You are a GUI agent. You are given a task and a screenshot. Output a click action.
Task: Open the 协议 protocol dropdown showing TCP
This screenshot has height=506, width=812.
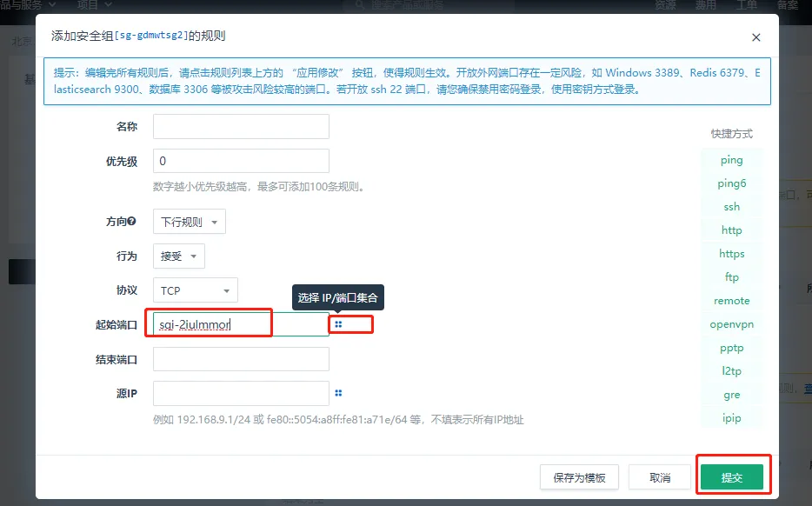point(195,290)
